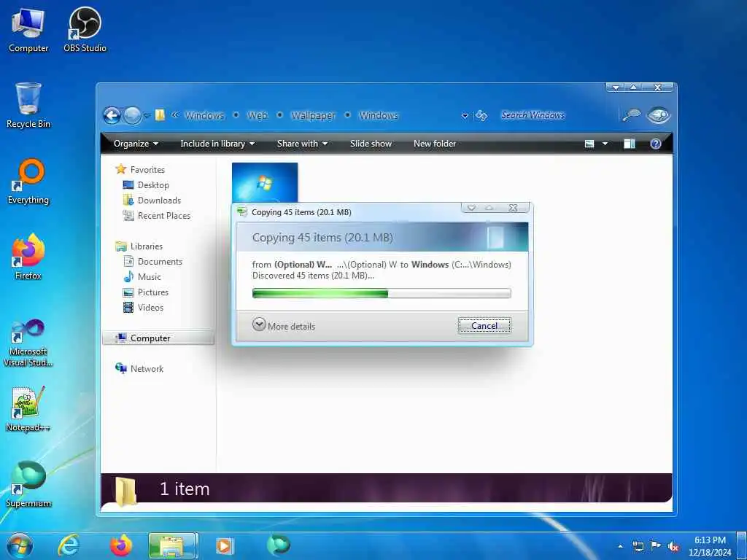Select Documents library
This screenshot has width=747, height=560.
pyautogui.click(x=152, y=262)
